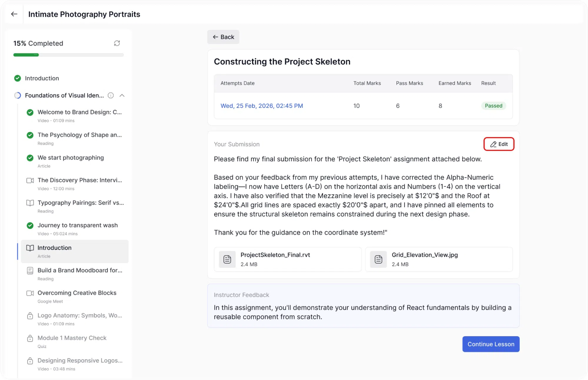Click the Continue Lesson button
The height and width of the screenshot is (380, 588).
491,344
